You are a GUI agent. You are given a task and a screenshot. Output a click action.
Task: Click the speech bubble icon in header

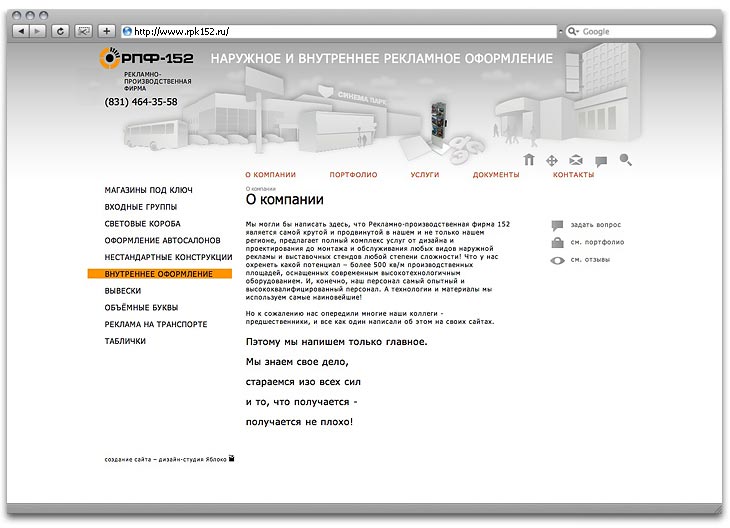(x=601, y=162)
